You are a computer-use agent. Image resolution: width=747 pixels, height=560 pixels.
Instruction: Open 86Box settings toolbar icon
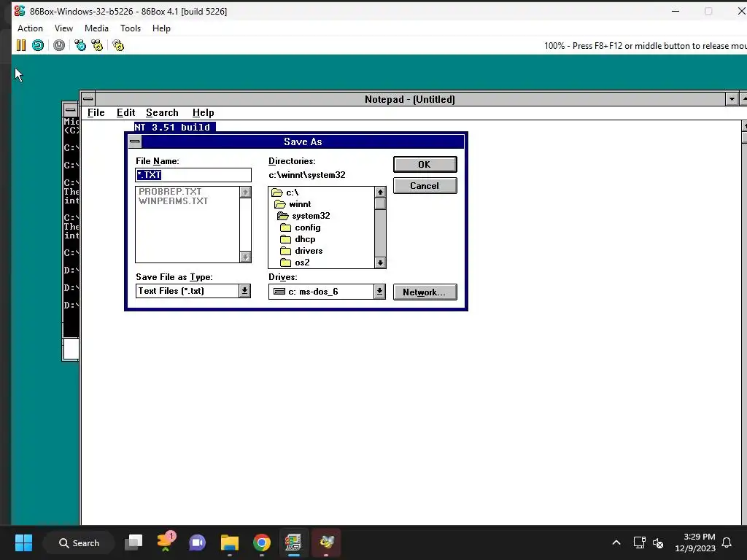118,45
